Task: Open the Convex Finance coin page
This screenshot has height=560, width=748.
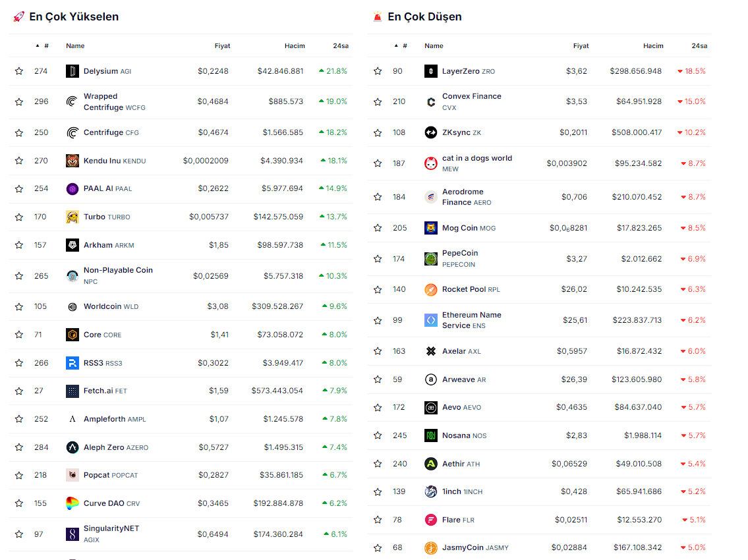Action: [x=471, y=96]
